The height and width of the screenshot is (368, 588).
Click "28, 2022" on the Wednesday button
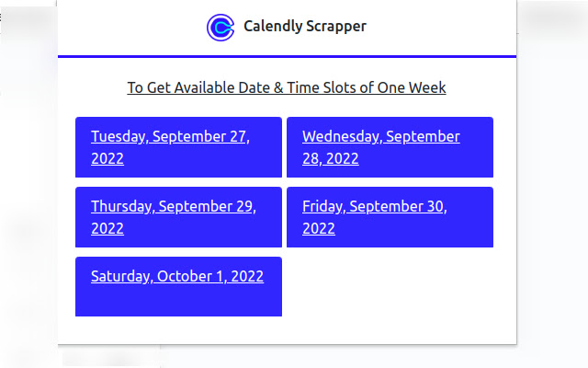click(331, 158)
